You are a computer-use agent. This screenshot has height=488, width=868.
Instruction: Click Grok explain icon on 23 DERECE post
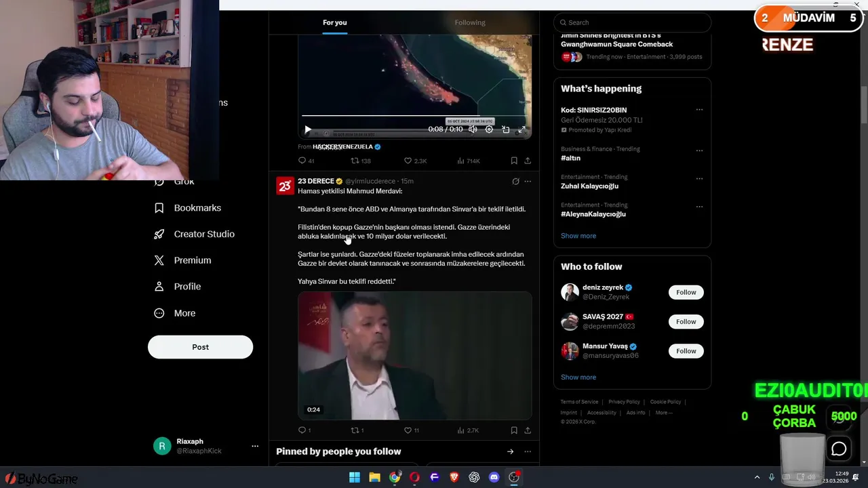(515, 182)
